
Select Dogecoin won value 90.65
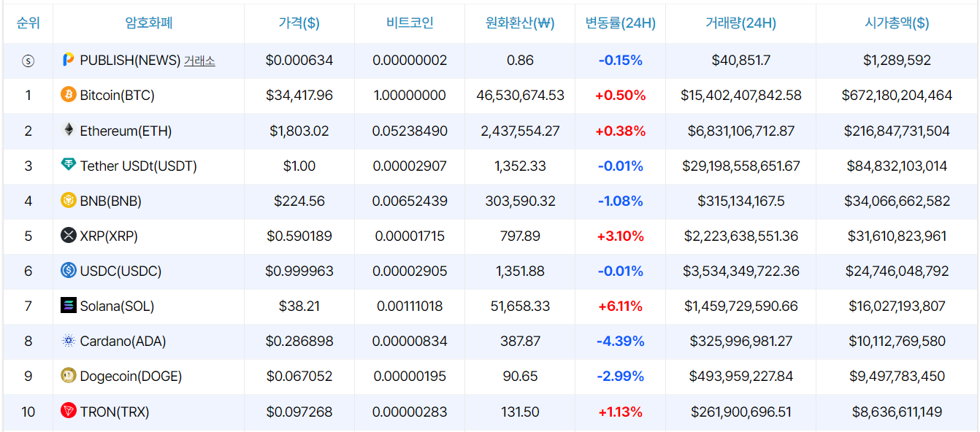click(520, 376)
